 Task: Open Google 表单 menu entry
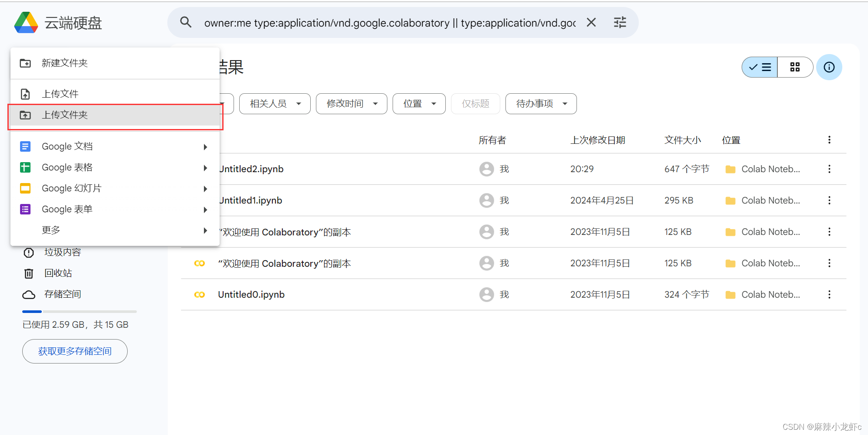115,209
